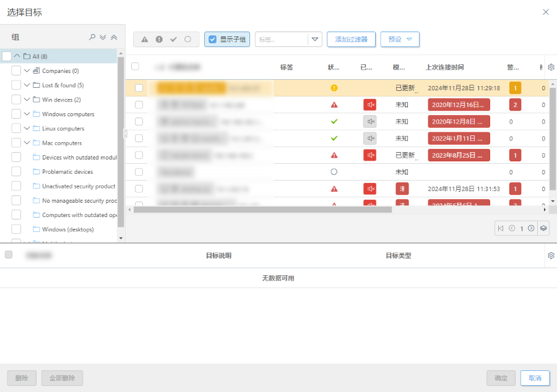Collapse all groups with double-up chevron
The width and height of the screenshot is (557, 392).
113,37
